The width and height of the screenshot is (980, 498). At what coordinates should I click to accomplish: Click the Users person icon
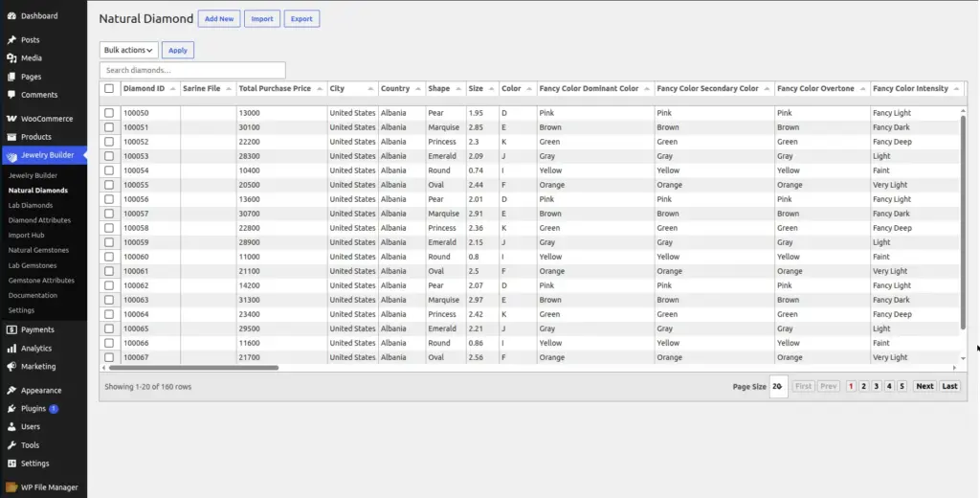[x=11, y=427]
